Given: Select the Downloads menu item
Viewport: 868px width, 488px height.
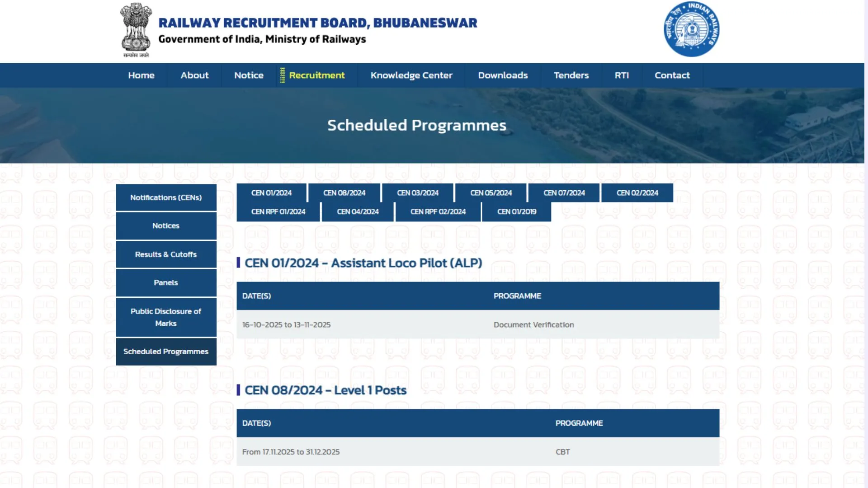Looking at the screenshot, I should point(502,75).
